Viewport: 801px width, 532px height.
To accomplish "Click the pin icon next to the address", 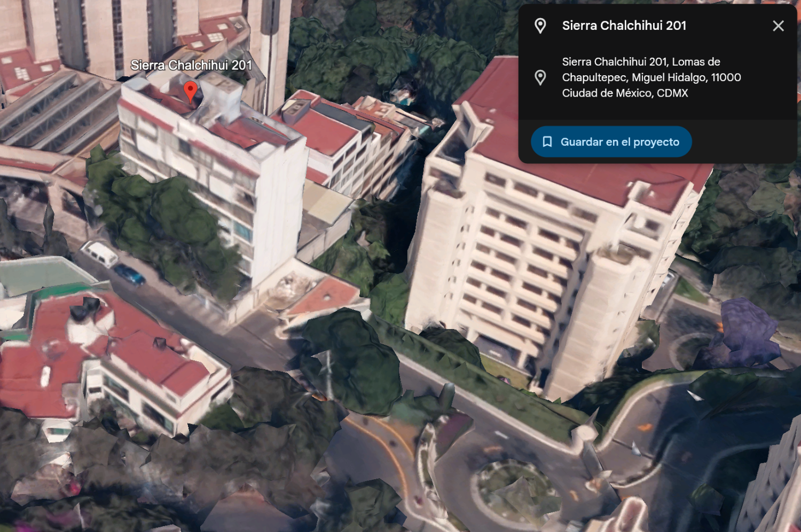I will pyautogui.click(x=540, y=78).
